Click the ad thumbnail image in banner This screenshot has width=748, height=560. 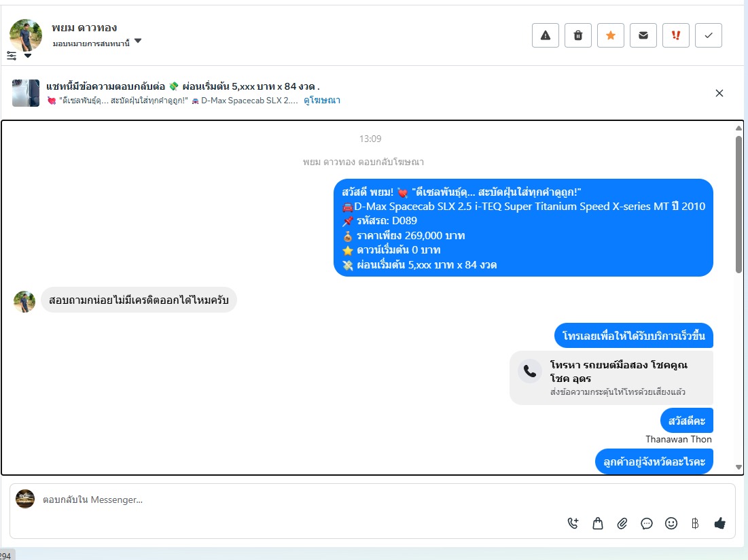tap(26, 93)
